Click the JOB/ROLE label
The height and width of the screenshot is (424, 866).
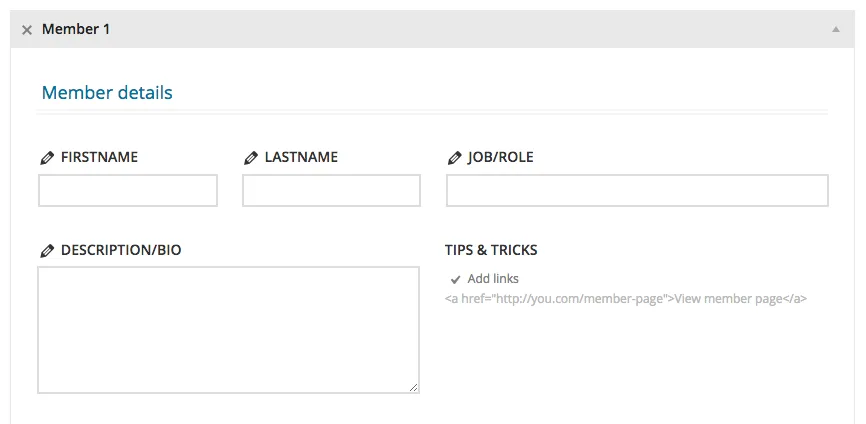click(501, 157)
